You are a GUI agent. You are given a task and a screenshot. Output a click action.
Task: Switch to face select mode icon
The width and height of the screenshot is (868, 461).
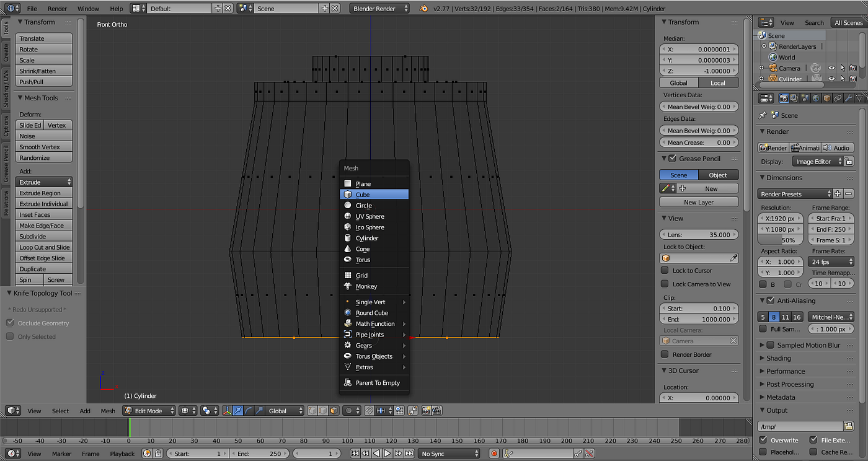(334, 411)
